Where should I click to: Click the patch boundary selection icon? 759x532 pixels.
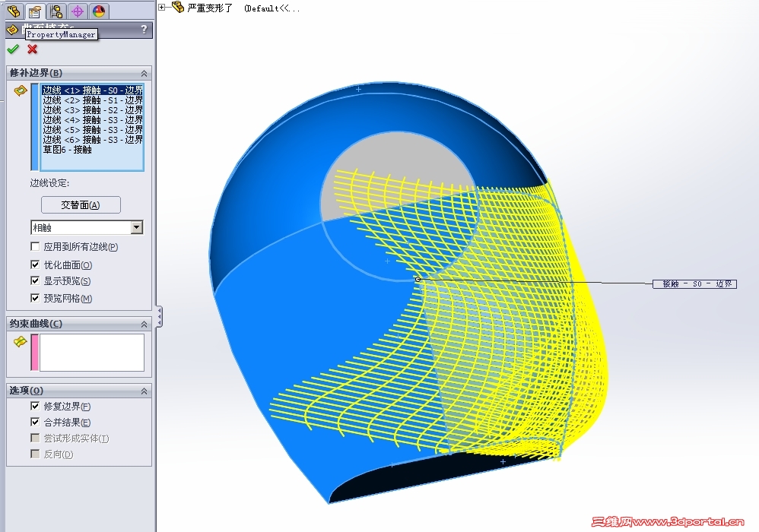pyautogui.click(x=21, y=90)
